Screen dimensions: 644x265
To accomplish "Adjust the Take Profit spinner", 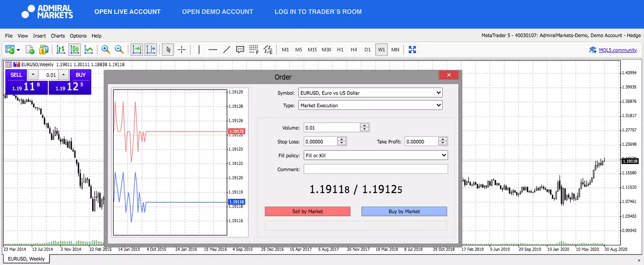I will 443,141.
